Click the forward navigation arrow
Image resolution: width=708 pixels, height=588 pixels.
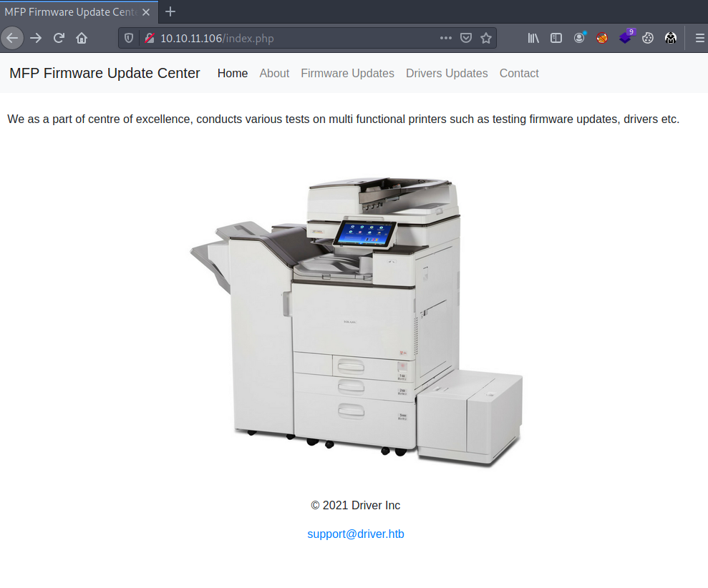pos(36,38)
